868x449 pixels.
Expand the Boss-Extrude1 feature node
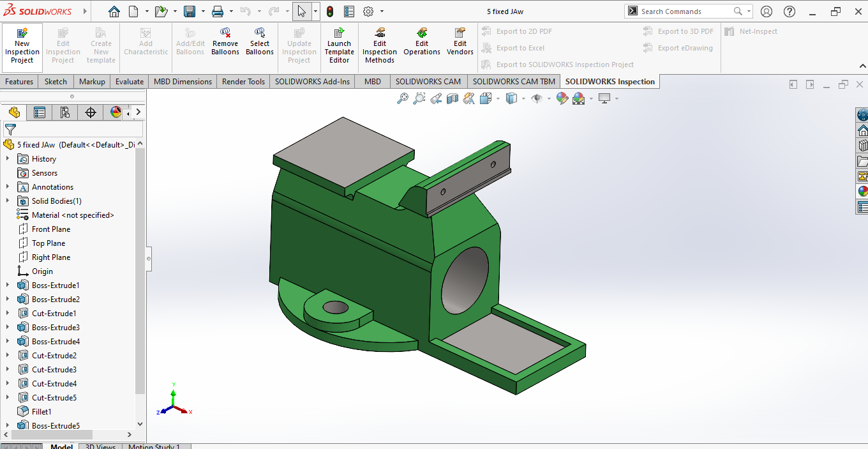(8, 285)
